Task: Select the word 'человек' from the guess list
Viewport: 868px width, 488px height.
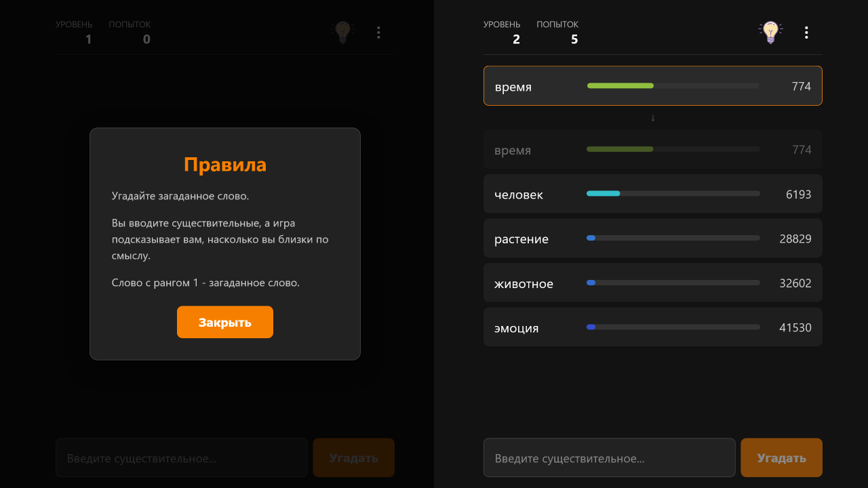Action: click(x=652, y=194)
